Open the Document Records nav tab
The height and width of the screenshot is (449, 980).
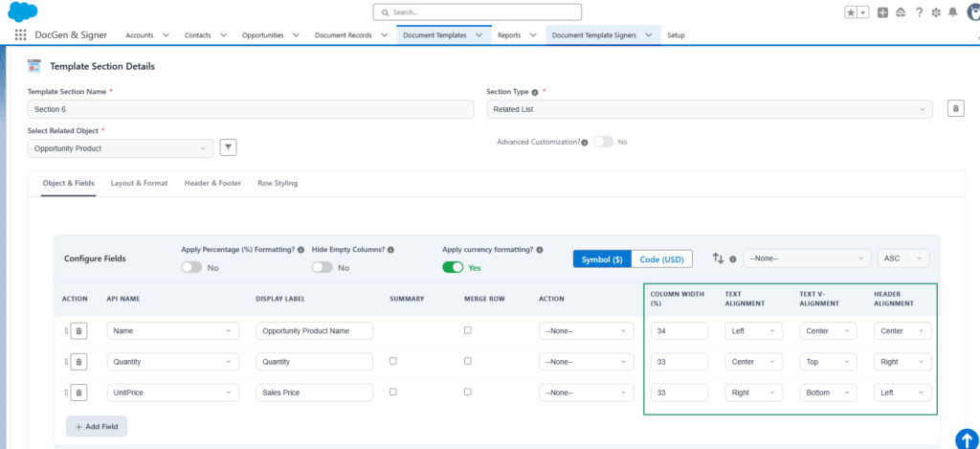point(344,35)
